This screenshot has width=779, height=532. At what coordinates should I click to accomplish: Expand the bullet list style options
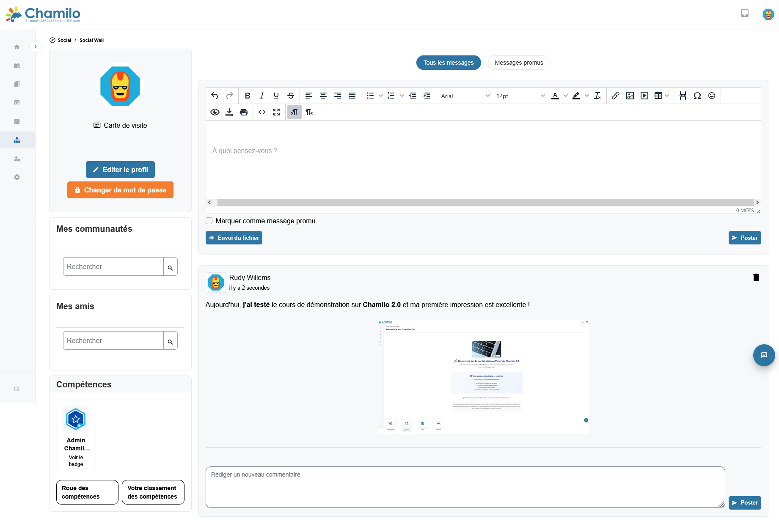point(380,96)
